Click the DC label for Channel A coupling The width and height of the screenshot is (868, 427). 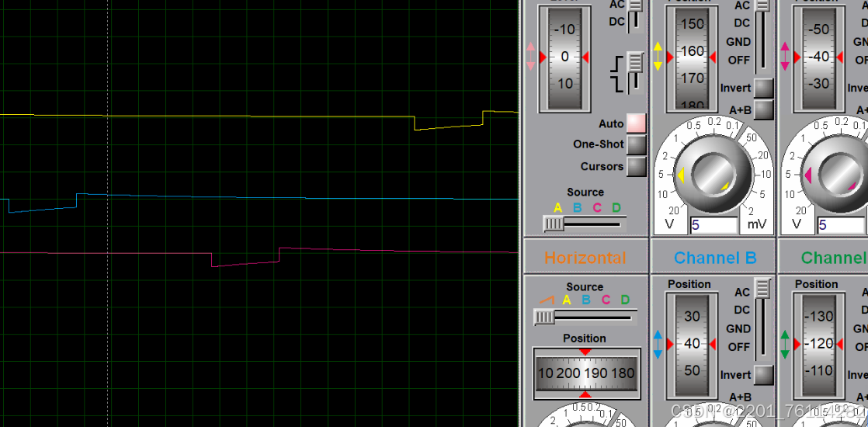click(x=742, y=23)
